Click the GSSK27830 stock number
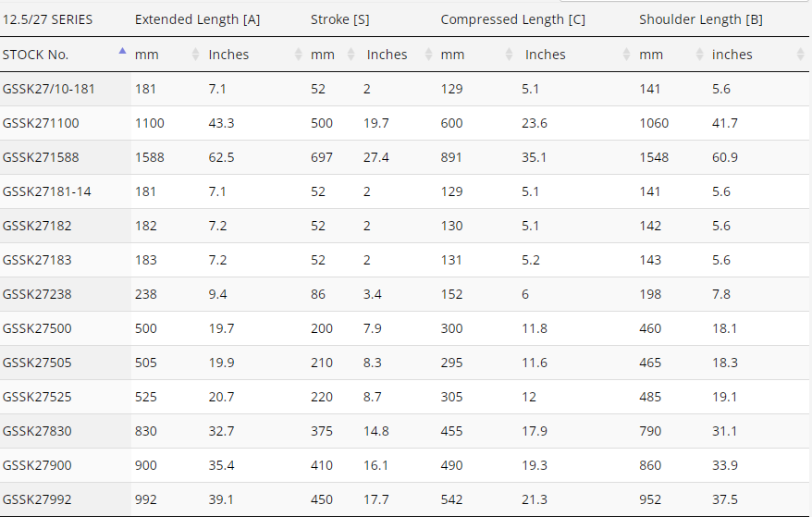The image size is (812, 517). (x=37, y=431)
